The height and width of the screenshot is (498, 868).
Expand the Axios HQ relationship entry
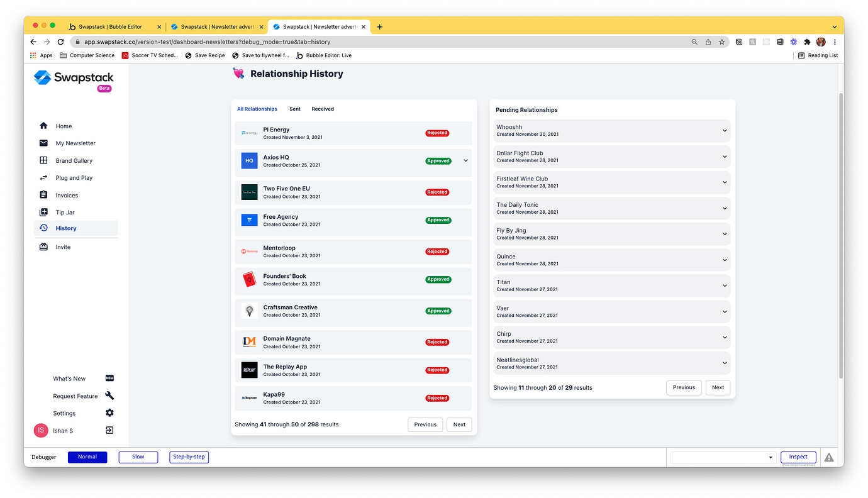tap(465, 161)
